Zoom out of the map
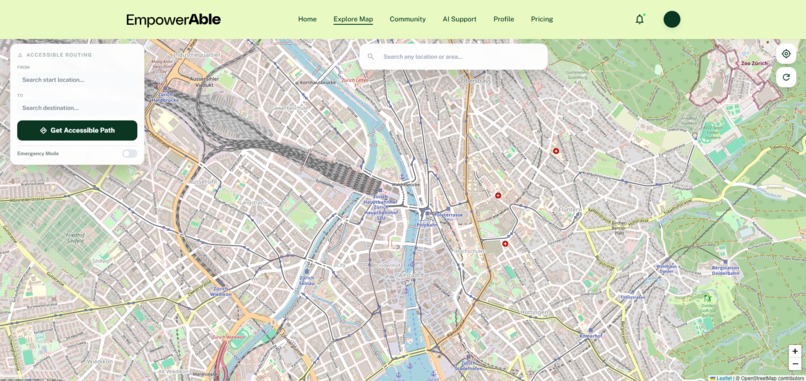This screenshot has width=806, height=381. click(795, 364)
